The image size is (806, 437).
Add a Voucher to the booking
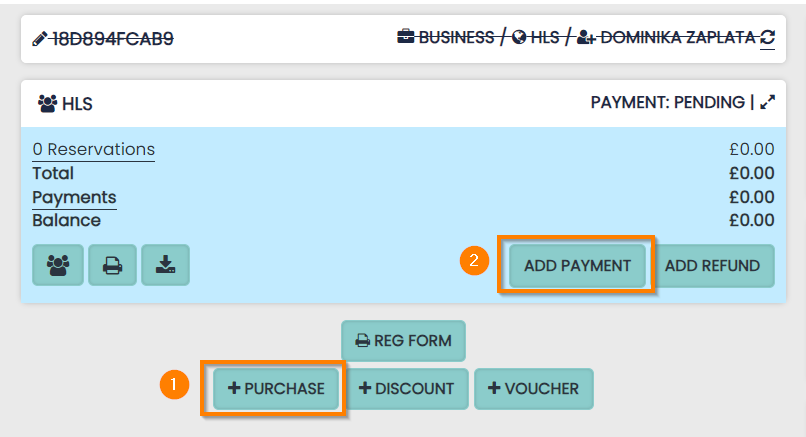(x=533, y=388)
